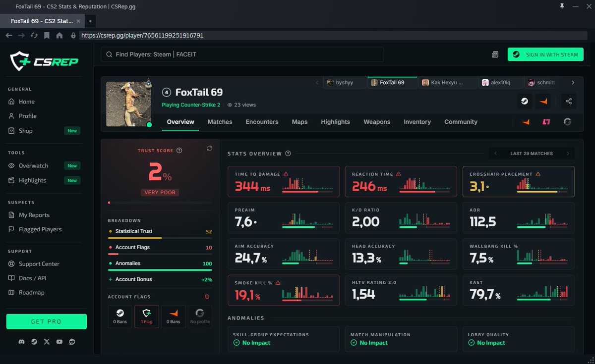595x364 pixels.
Task: Open byshyy player tab
Action: pos(345,83)
